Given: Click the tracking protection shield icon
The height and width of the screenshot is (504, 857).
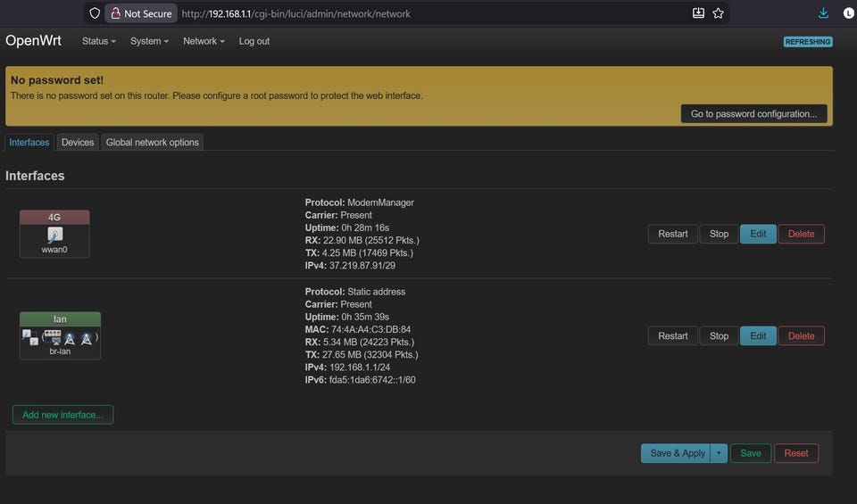Looking at the screenshot, I should [x=95, y=13].
